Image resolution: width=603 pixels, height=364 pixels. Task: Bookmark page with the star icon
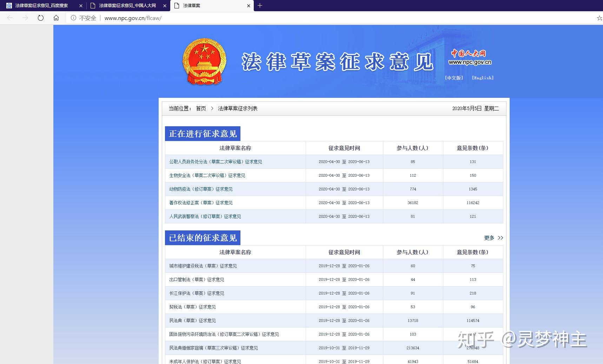[x=599, y=18]
